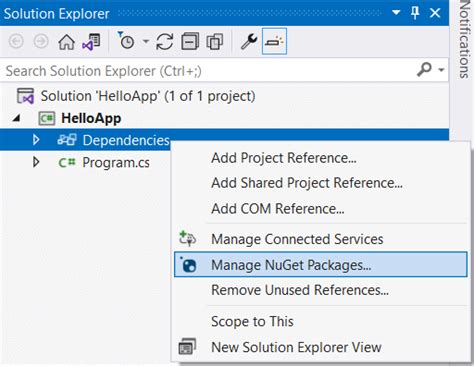Collapse the HelloApp project node
Image resolution: width=474 pixels, height=366 pixels.
[x=17, y=118]
